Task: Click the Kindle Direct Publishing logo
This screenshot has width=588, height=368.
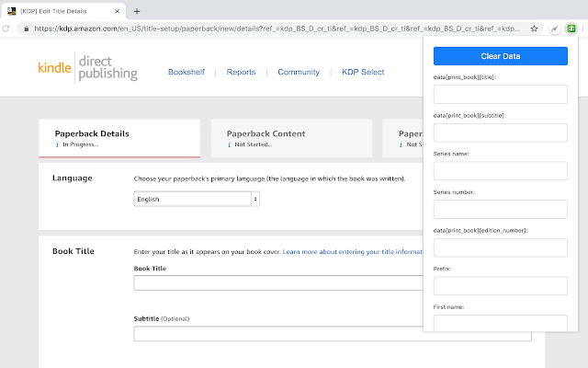Action: click(87, 67)
